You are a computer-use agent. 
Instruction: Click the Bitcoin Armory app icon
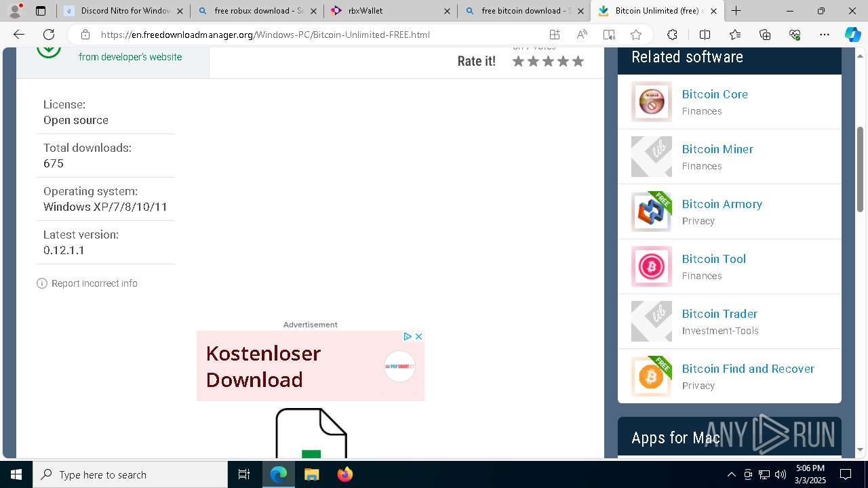pyautogui.click(x=652, y=211)
